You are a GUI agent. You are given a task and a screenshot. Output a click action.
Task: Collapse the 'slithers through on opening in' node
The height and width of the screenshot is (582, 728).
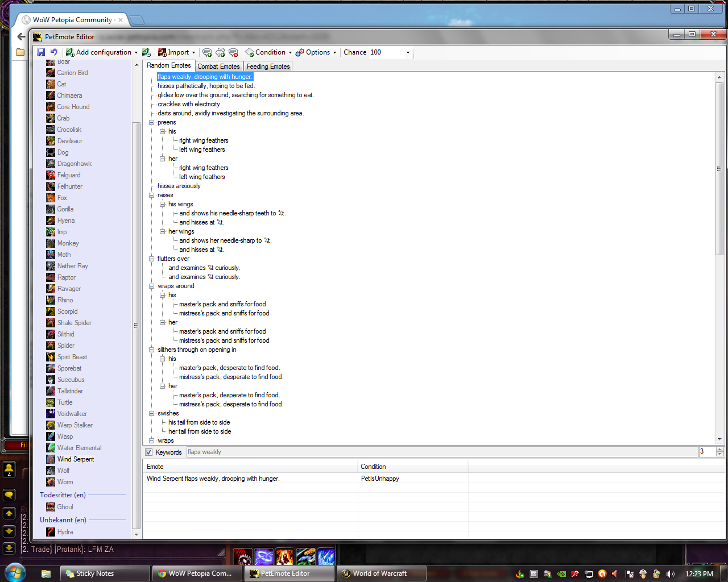[152, 350]
